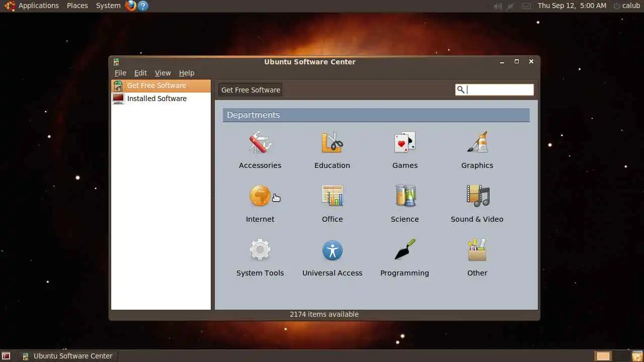Click the Accessories label text
This screenshot has height=362, width=644.
click(x=260, y=165)
